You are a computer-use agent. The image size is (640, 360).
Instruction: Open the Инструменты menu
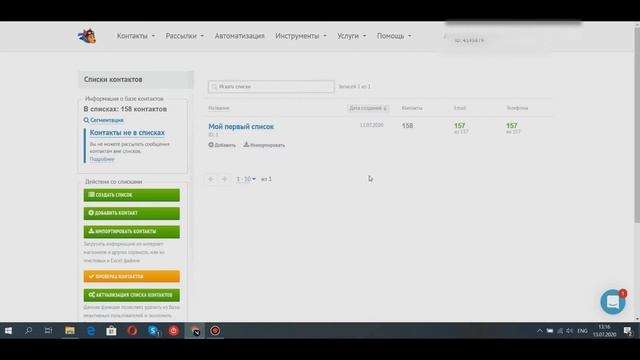pyautogui.click(x=301, y=36)
